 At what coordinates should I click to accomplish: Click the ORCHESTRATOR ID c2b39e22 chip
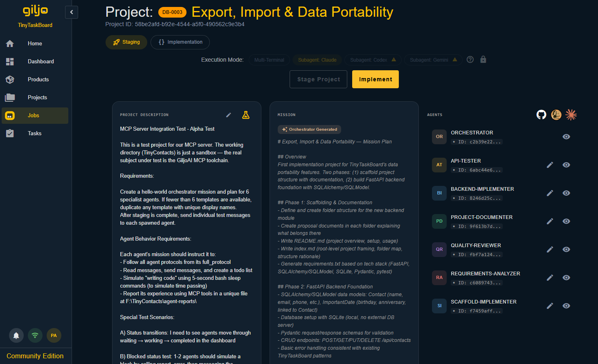pos(477,142)
